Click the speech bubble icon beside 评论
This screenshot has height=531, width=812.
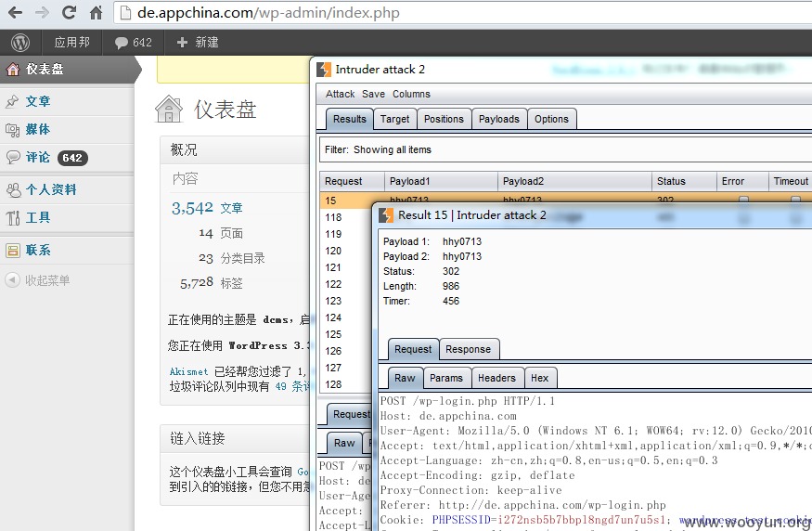click(x=12, y=158)
